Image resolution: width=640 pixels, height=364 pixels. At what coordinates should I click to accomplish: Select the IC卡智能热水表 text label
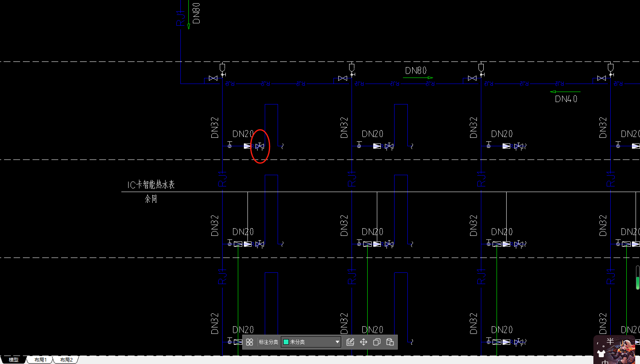(151, 185)
